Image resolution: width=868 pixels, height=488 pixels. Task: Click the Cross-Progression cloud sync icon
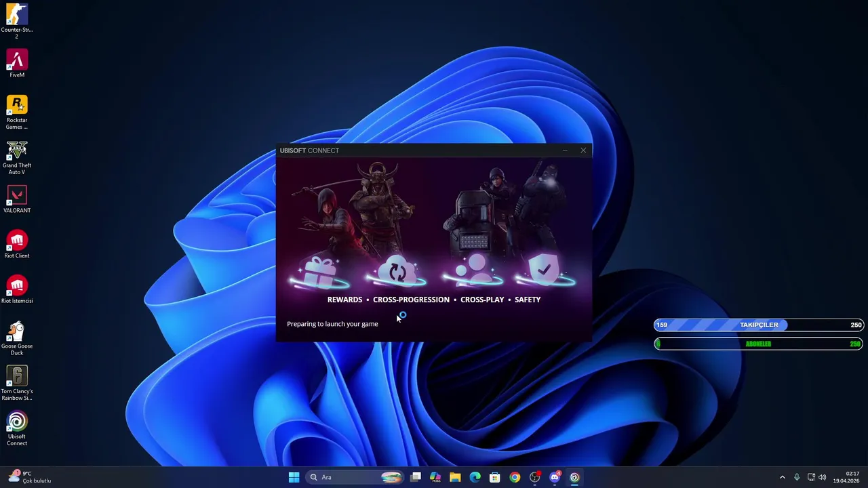(397, 272)
